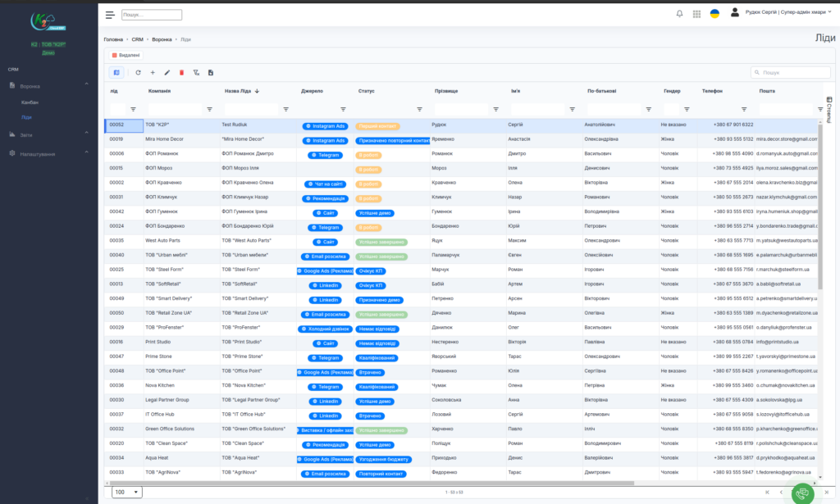840x504 pixels.
Task: Clear filters using the funnel-x icon
Action: [x=196, y=73]
